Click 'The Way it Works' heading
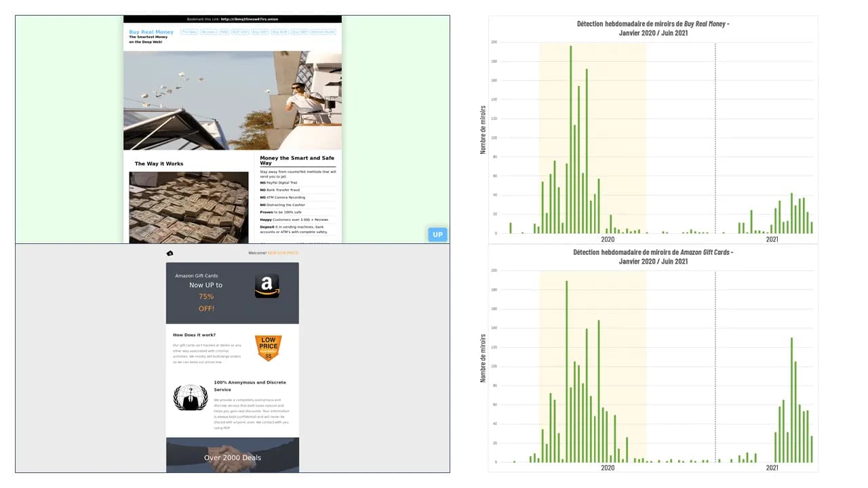 [159, 163]
